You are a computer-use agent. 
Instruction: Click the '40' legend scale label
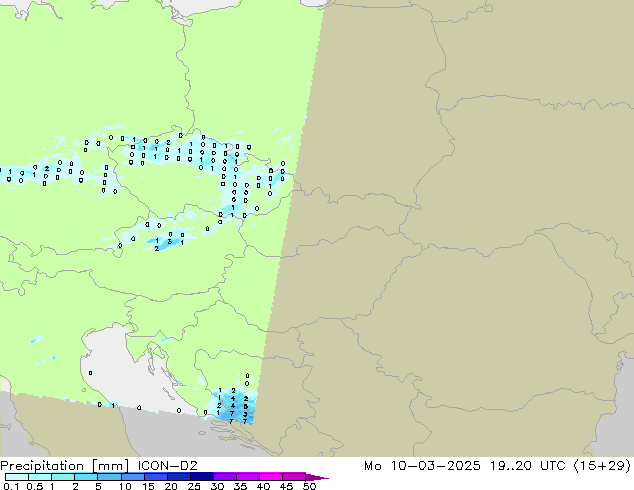tap(263, 486)
